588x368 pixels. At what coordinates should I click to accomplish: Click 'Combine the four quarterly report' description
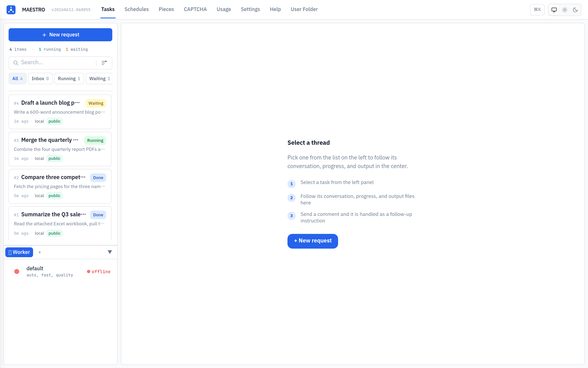[x=59, y=149]
